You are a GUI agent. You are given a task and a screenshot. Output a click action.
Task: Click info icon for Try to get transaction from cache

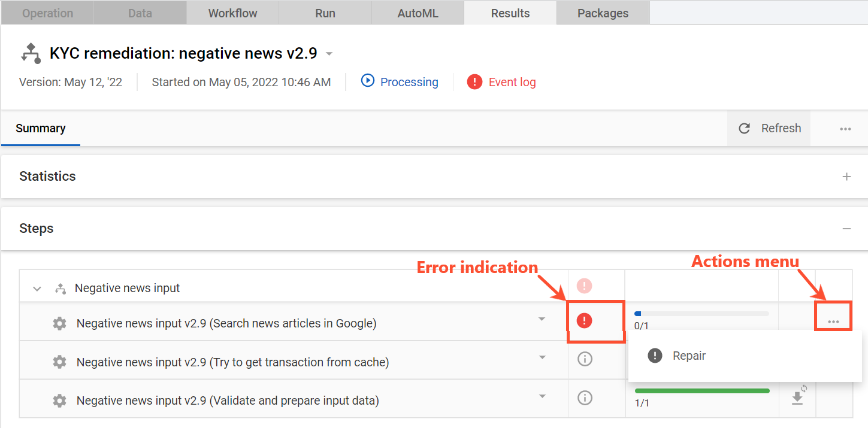pyautogui.click(x=585, y=359)
